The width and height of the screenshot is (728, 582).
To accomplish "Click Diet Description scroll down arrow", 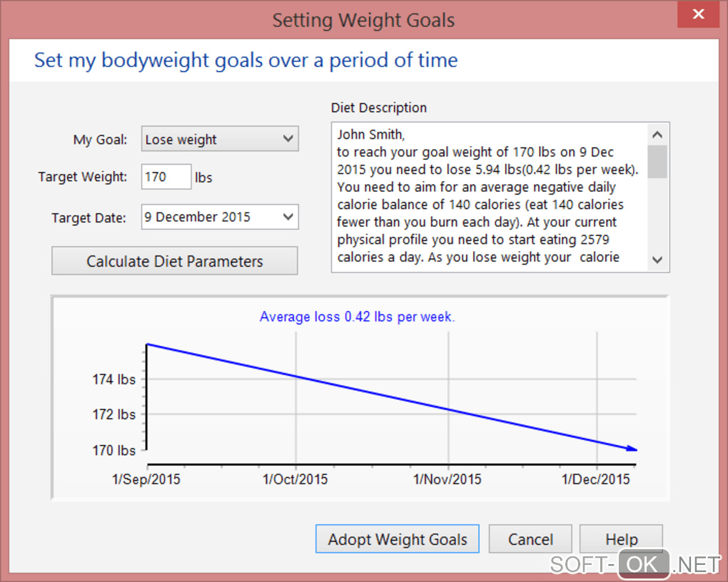I will pos(658,260).
